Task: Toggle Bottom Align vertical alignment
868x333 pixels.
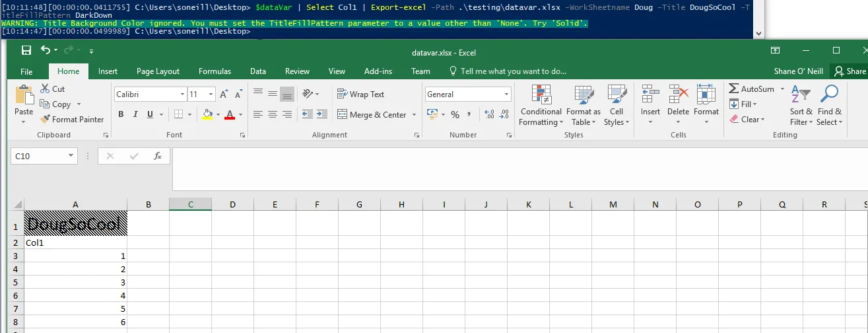Action: tap(287, 94)
